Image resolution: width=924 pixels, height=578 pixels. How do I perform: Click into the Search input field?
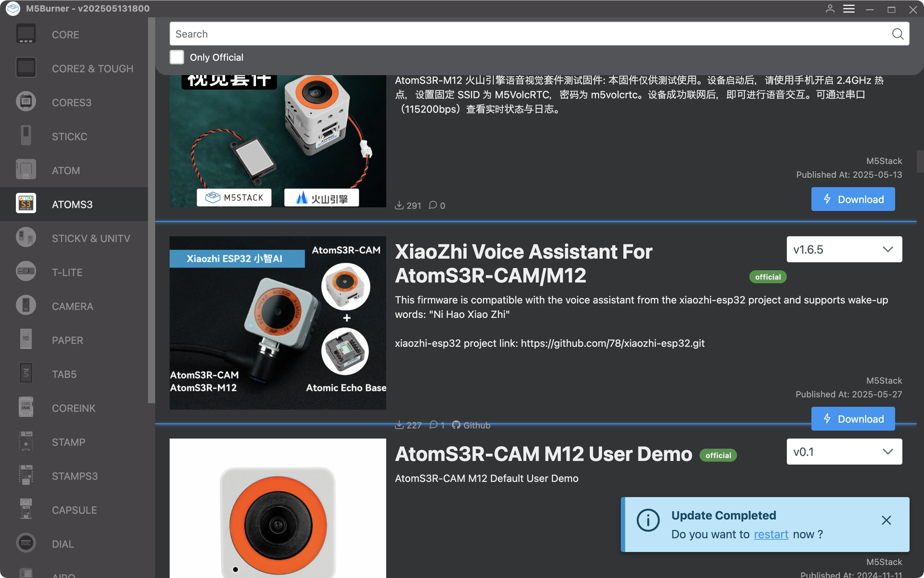(539, 34)
